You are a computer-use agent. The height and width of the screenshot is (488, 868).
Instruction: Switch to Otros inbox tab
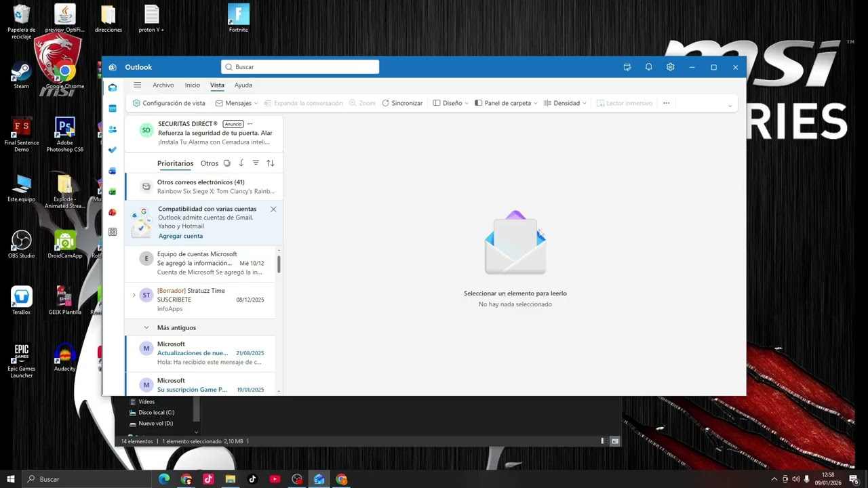coord(210,163)
